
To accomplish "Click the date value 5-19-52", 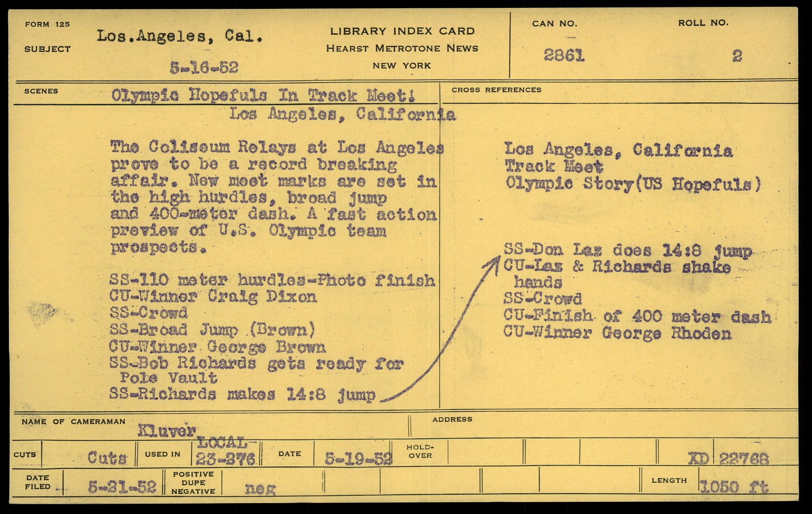I will point(358,459).
